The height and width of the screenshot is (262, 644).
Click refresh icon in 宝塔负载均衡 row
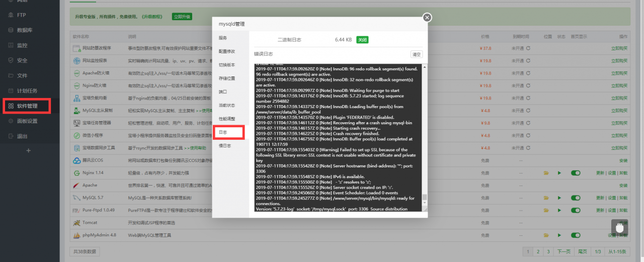coord(528,98)
